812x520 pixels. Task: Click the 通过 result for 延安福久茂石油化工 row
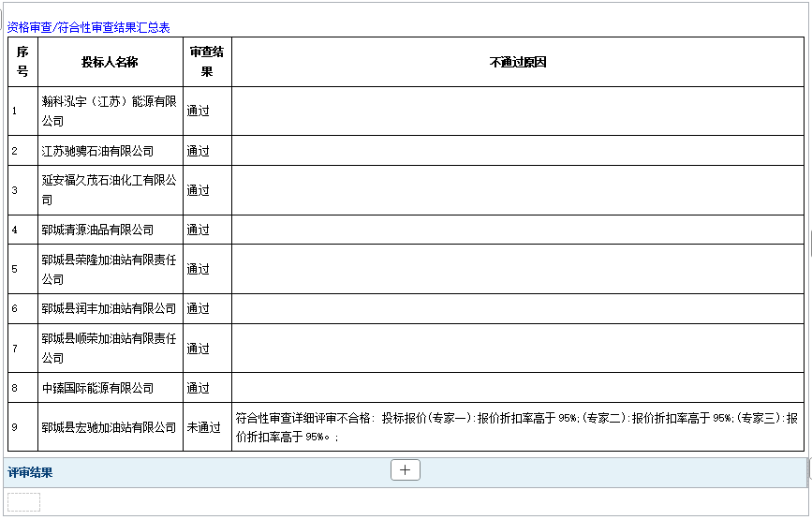(198, 190)
